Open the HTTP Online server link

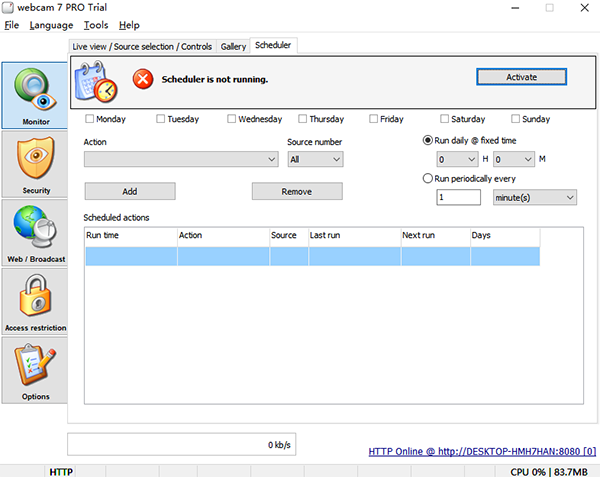[481, 452]
